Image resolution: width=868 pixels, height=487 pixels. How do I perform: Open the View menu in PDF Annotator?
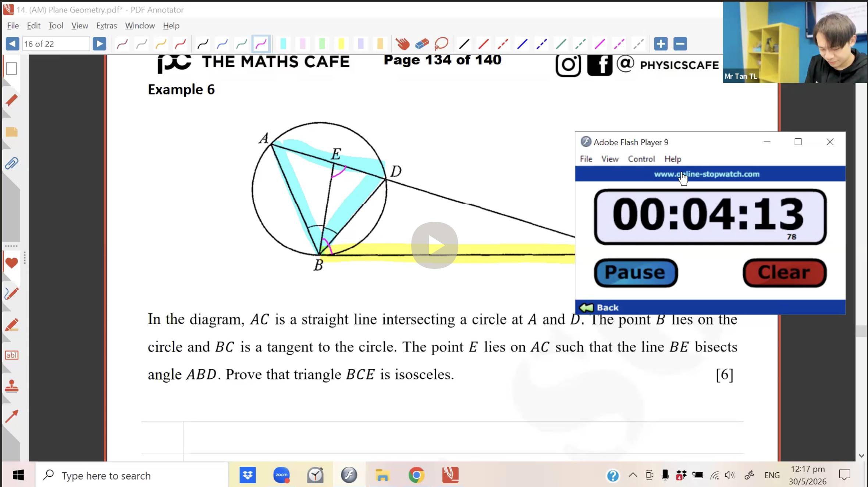coord(79,26)
